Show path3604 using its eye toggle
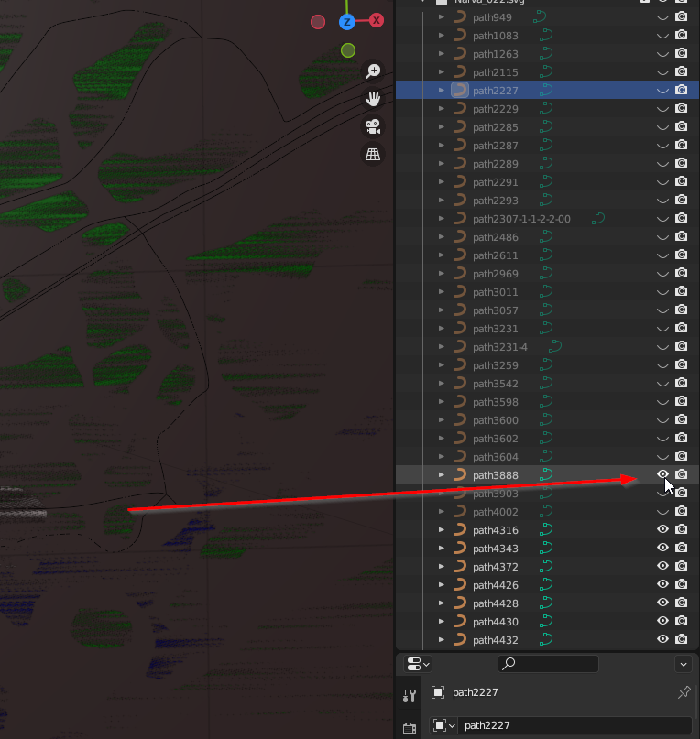The image size is (700, 739). (x=662, y=457)
